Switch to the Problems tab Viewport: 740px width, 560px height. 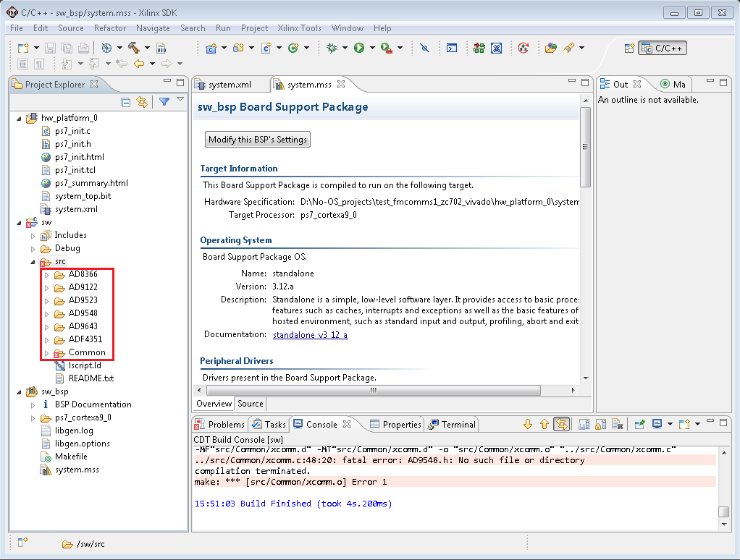click(x=220, y=424)
